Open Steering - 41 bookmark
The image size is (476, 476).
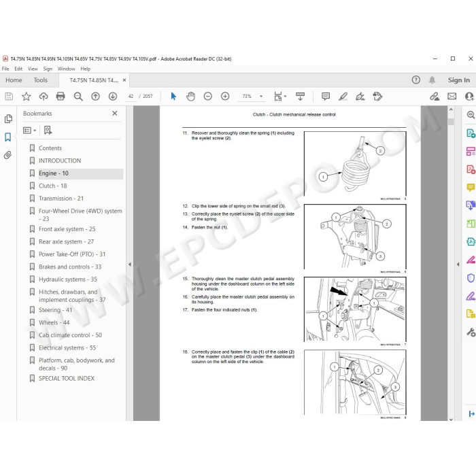click(55, 310)
